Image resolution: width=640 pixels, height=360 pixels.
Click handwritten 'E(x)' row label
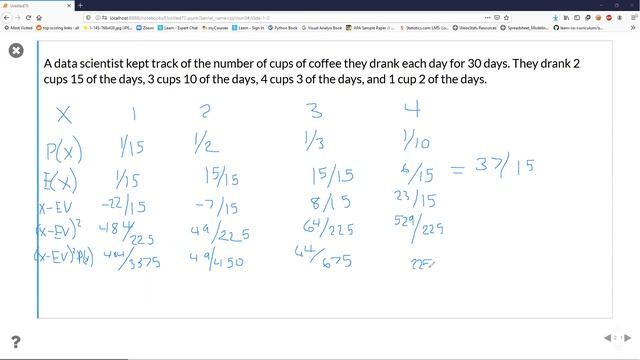60,180
